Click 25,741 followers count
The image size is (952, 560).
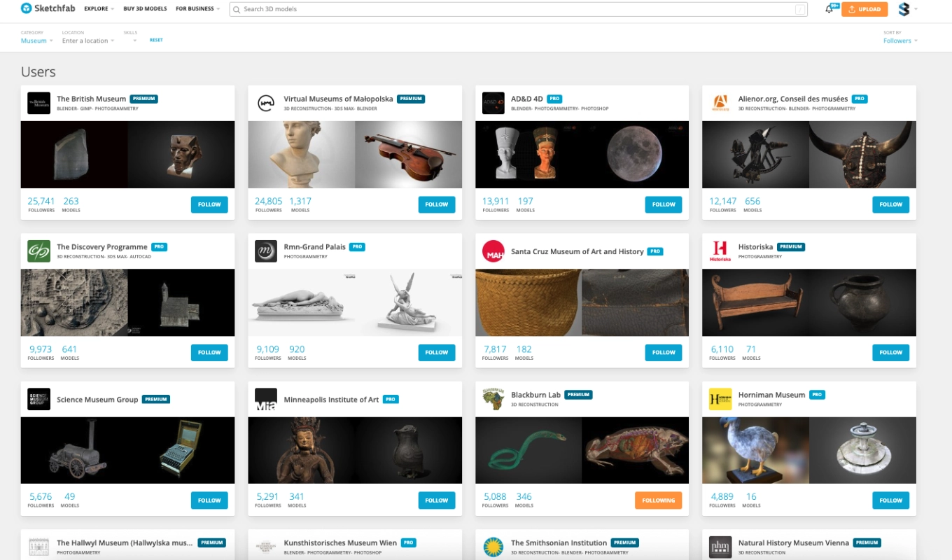41,201
